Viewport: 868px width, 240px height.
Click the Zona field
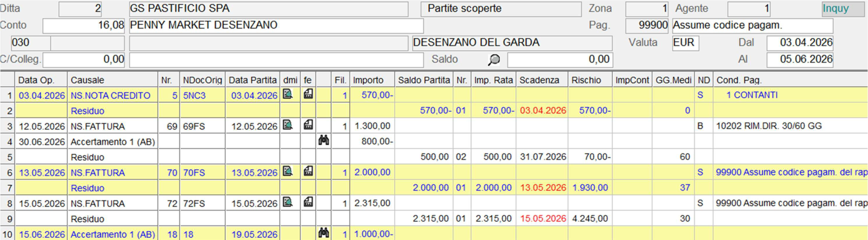(x=647, y=9)
